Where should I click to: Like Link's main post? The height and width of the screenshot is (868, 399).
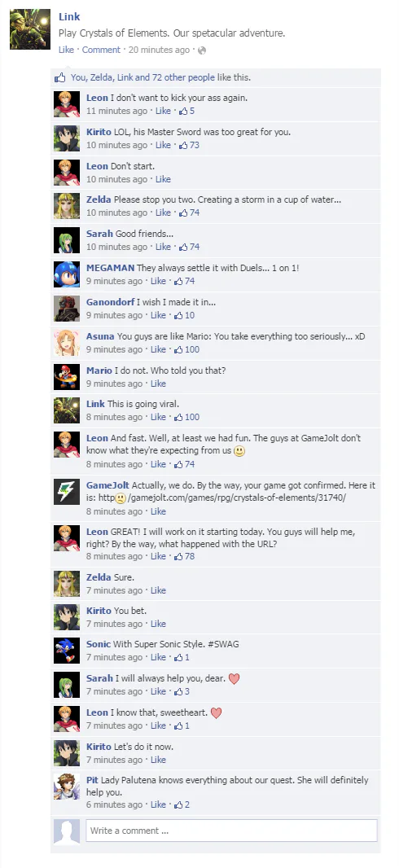click(x=66, y=50)
